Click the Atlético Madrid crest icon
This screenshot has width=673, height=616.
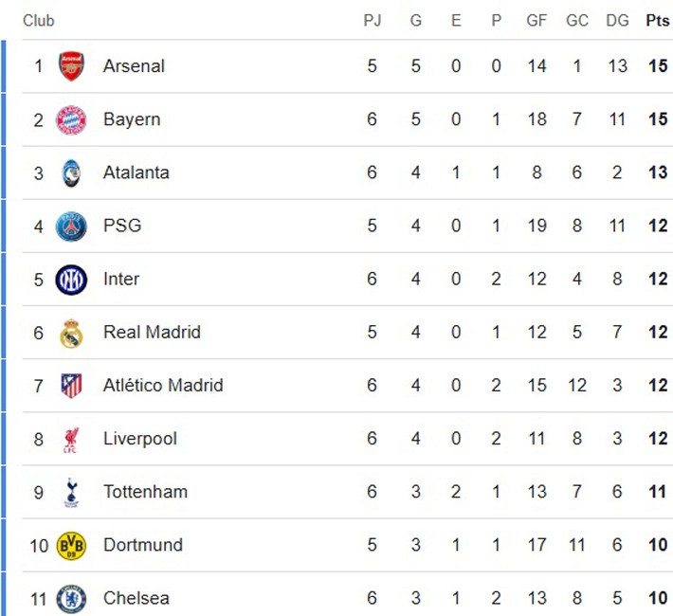coord(71,386)
